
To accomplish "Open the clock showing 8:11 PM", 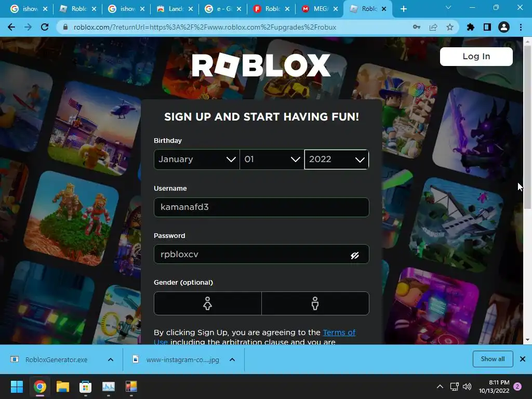I will click(494, 387).
